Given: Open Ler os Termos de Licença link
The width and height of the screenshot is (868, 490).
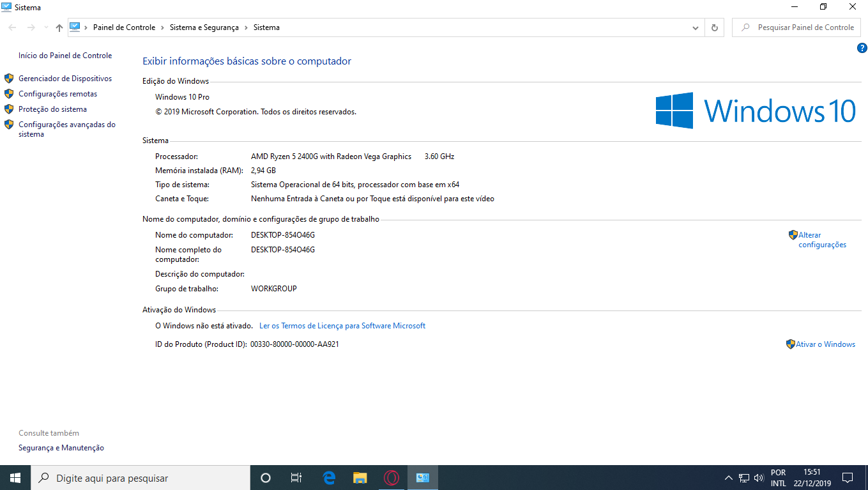Looking at the screenshot, I should tap(342, 326).
